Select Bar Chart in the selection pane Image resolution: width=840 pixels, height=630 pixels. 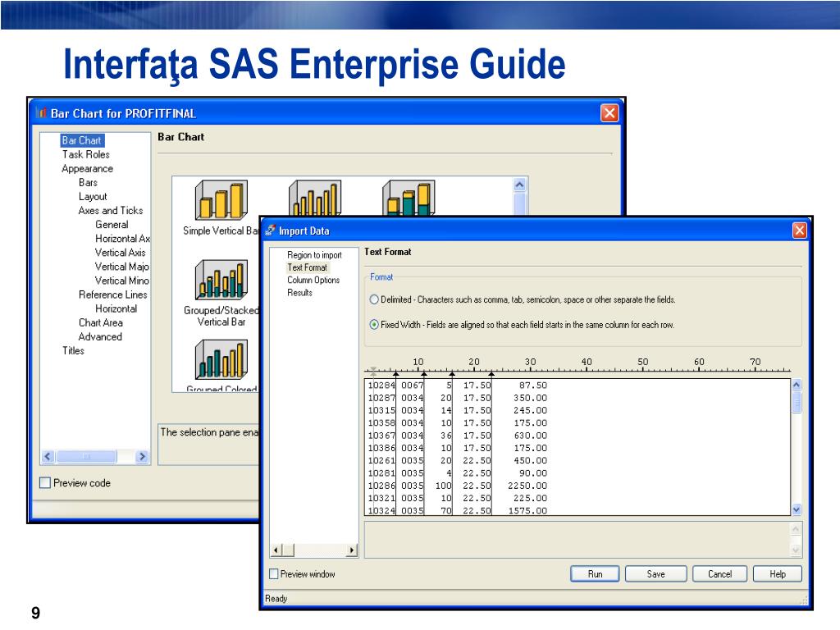point(81,140)
